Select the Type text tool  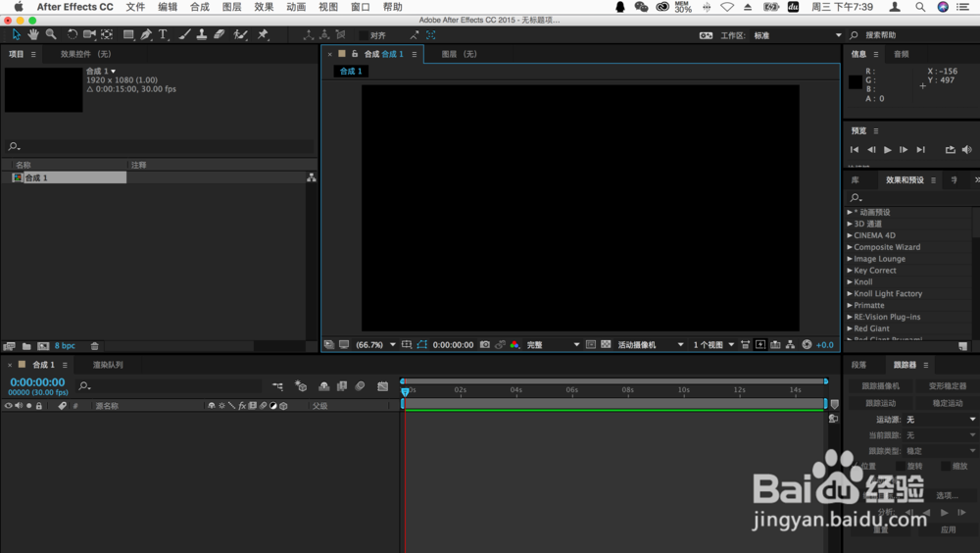click(163, 34)
